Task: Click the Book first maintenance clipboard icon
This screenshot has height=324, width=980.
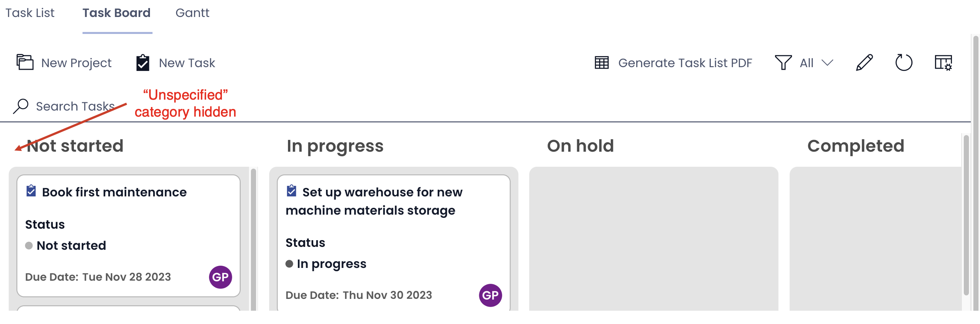Action: [x=31, y=191]
